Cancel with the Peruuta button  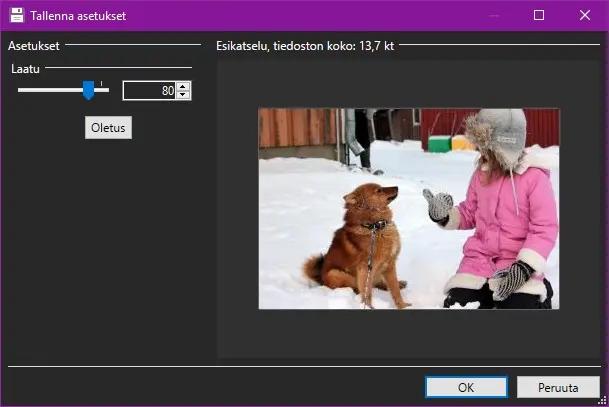point(558,387)
